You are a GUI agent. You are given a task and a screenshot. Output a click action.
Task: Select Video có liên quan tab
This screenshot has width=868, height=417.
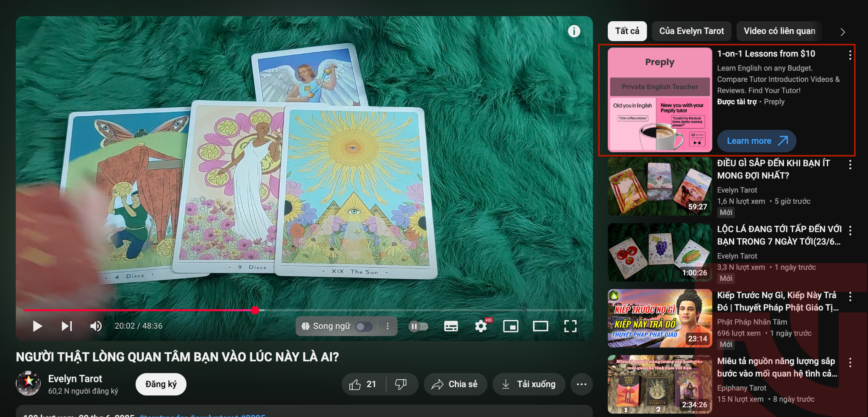coord(779,31)
